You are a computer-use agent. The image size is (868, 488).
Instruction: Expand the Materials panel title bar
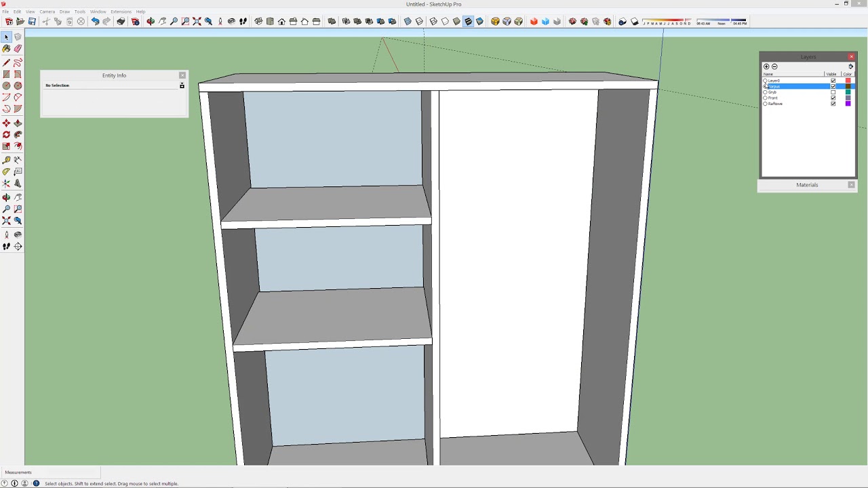pyautogui.click(x=807, y=184)
